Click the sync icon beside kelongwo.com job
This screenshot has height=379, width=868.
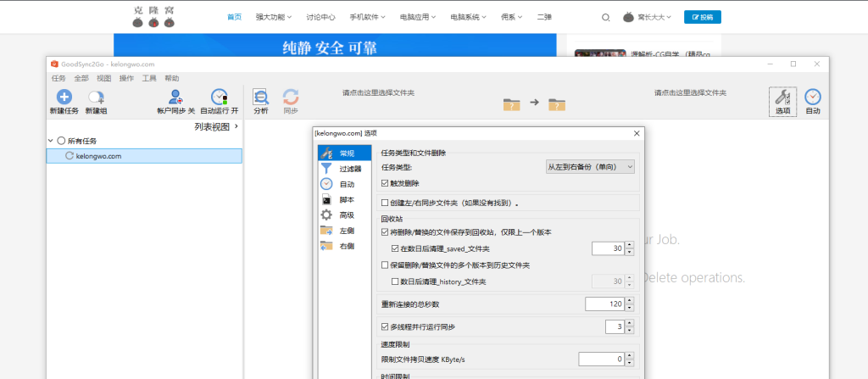70,156
